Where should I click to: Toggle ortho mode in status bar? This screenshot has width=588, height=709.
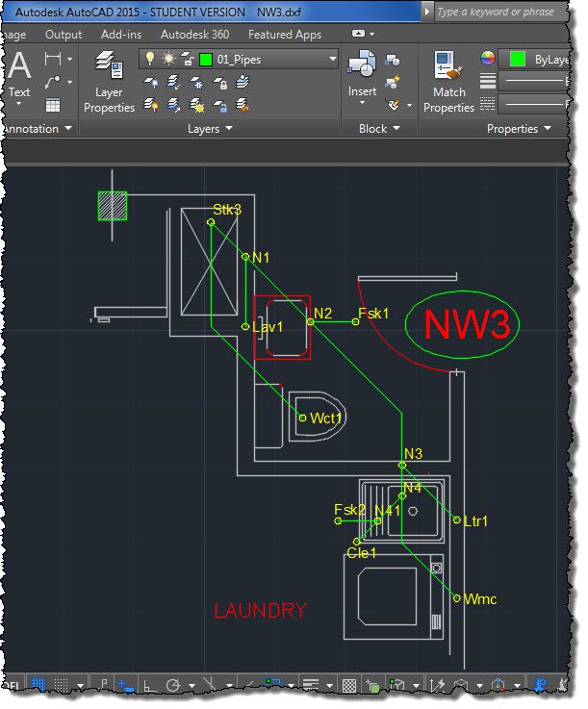pyautogui.click(x=149, y=686)
